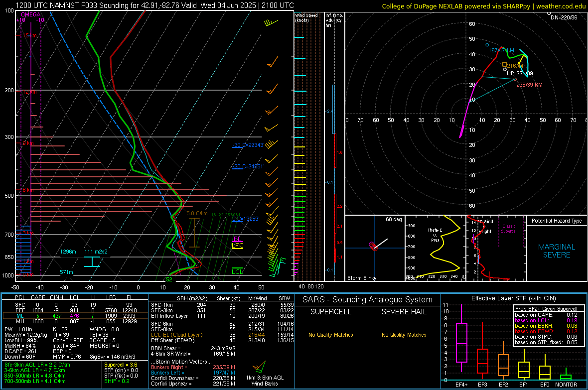Click the Storm Slinky red circles marker
Screen dimensions: 588x390
click(372, 246)
